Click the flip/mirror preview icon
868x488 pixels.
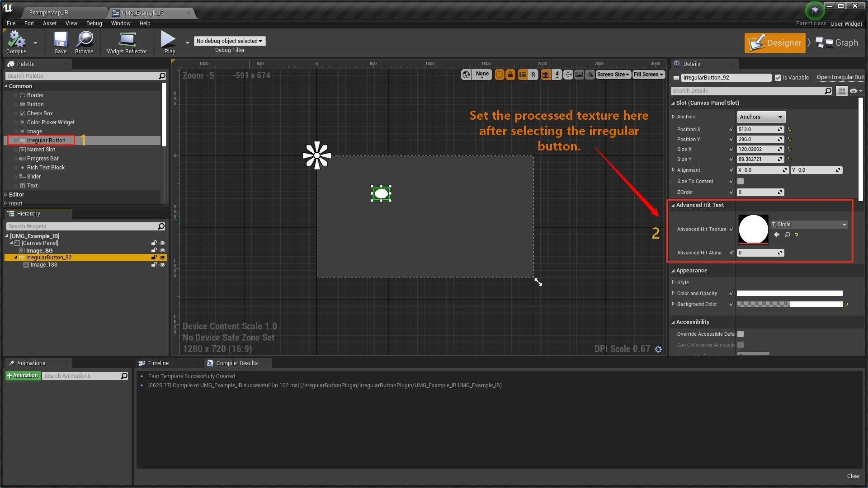590,75
